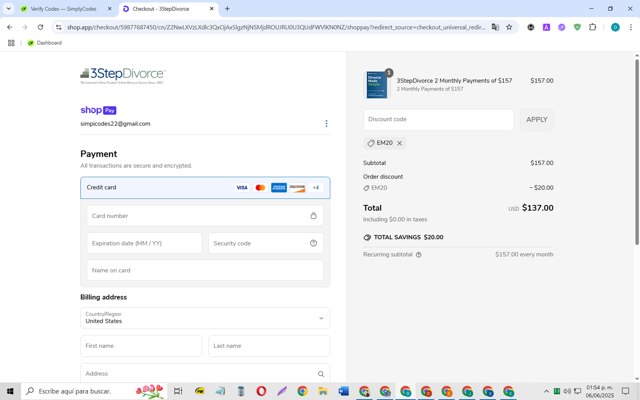Click the First name field
Viewport: 640px width, 400px height.
coord(141,346)
